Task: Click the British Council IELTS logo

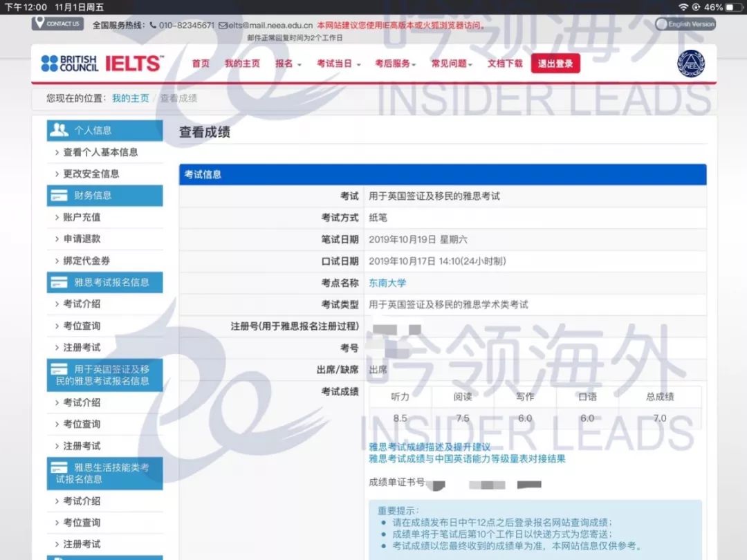Action: 102,64
